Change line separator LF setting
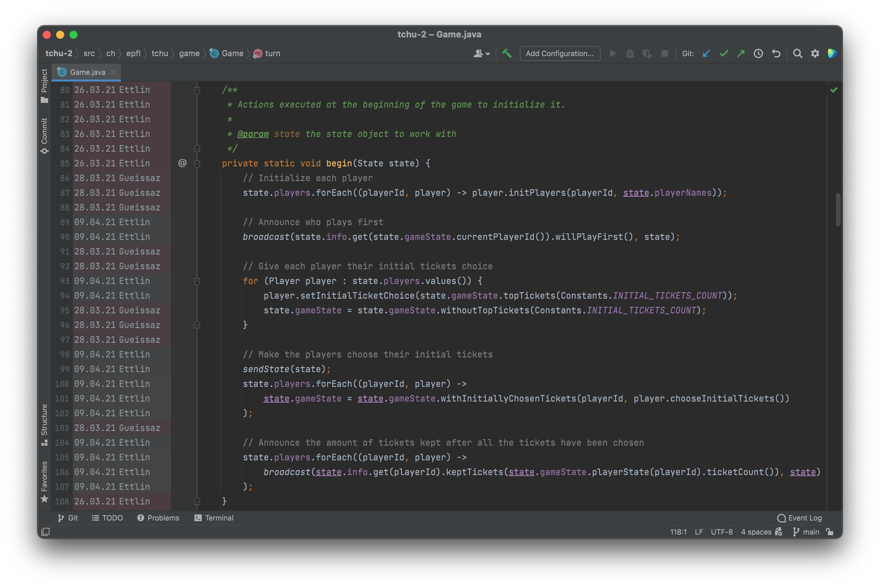Viewport: 880px width, 588px height. pos(699,532)
